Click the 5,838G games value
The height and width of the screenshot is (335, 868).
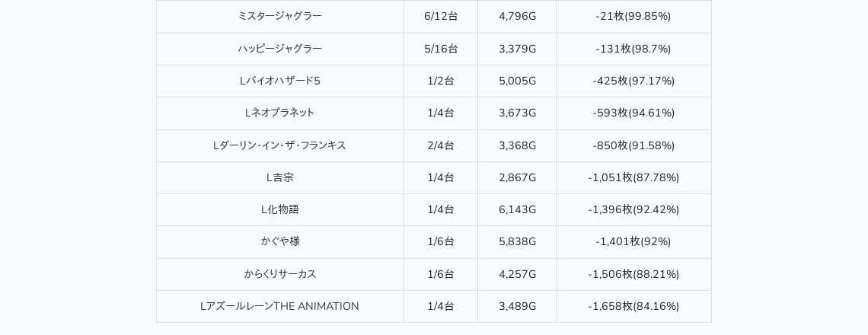(x=517, y=241)
